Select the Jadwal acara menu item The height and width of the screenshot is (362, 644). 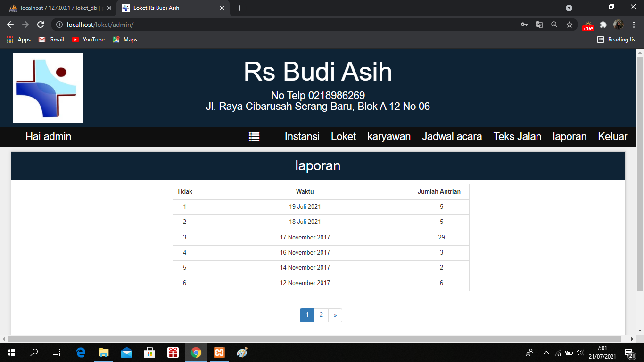451,137
